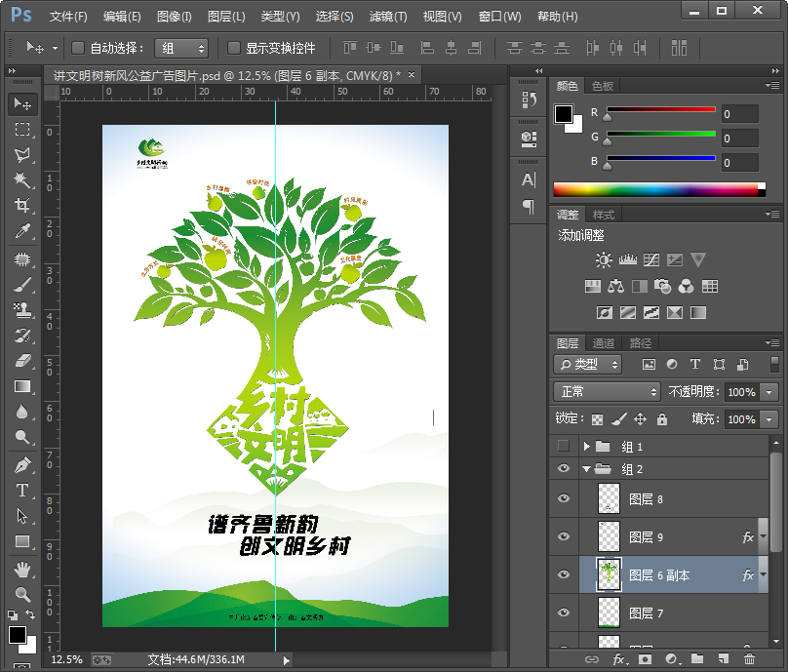Select the Magic Wand tool
Screen dimensions: 788x672
point(21,180)
